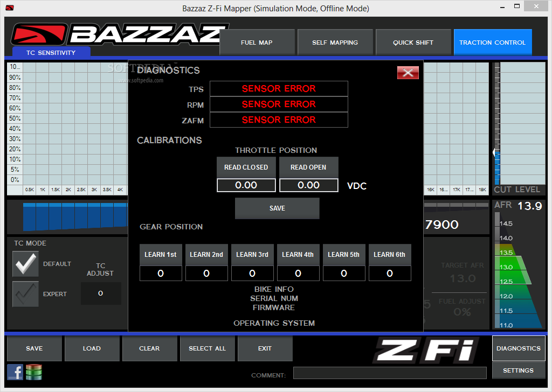Select the 50% throttle row label

[x=15, y=118]
